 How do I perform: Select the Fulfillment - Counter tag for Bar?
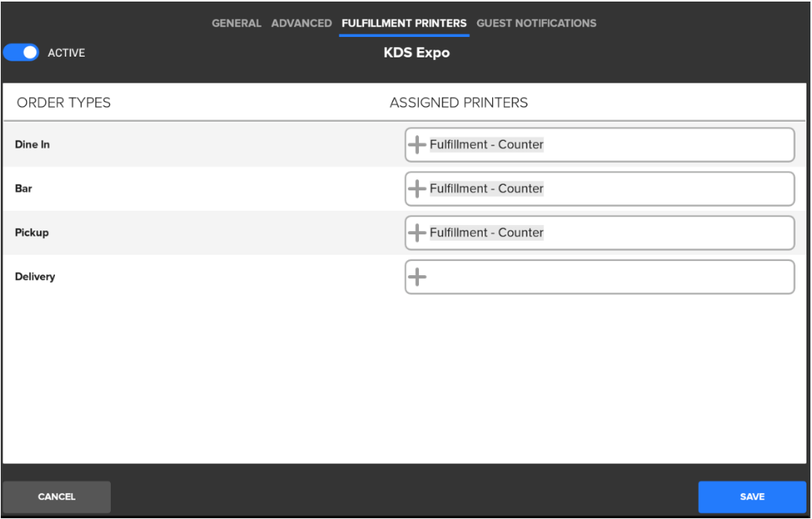487,189
